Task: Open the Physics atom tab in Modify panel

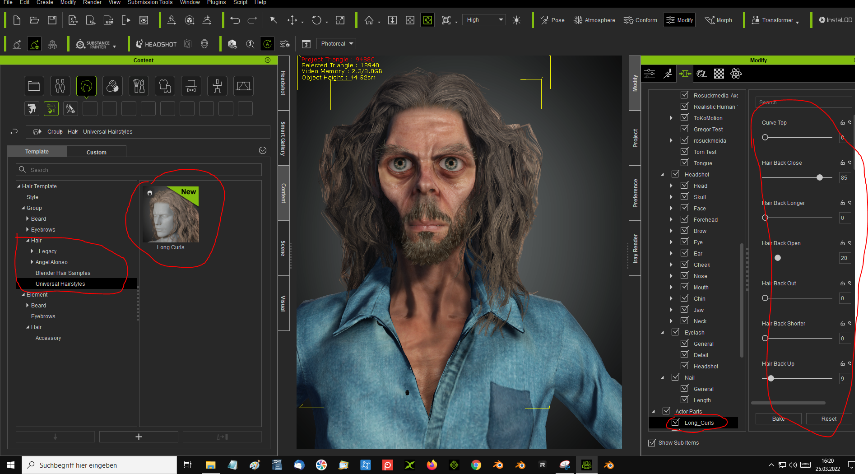Action: pyautogui.click(x=736, y=74)
